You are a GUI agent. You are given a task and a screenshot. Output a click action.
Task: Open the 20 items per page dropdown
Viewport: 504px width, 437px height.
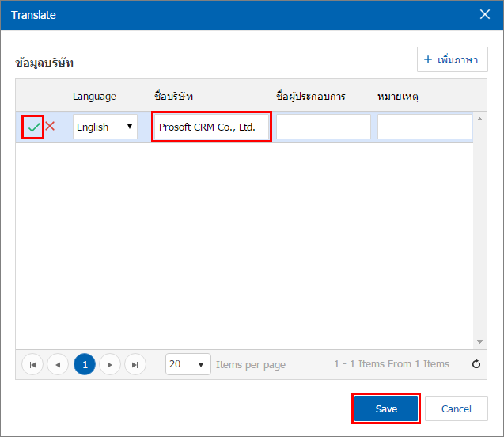[x=188, y=364]
